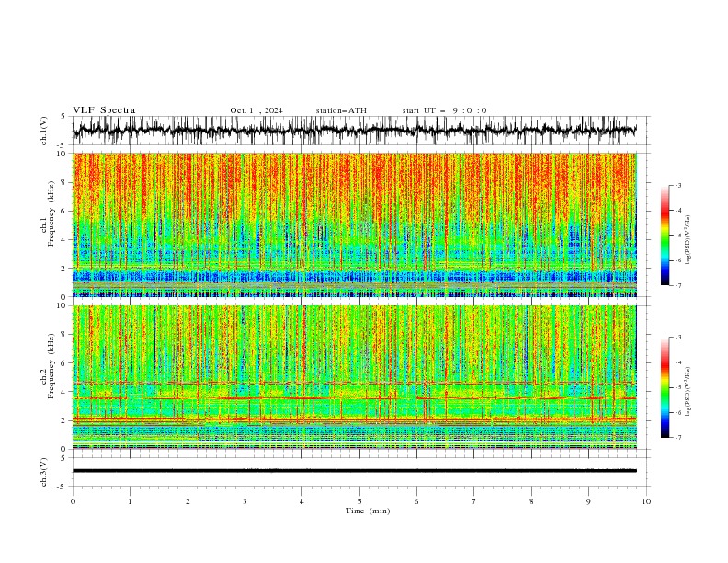Viewport: 728px width, 563px height.
Task: Click the '-3' tick on ch.1 colorbar
Action: [x=677, y=185]
